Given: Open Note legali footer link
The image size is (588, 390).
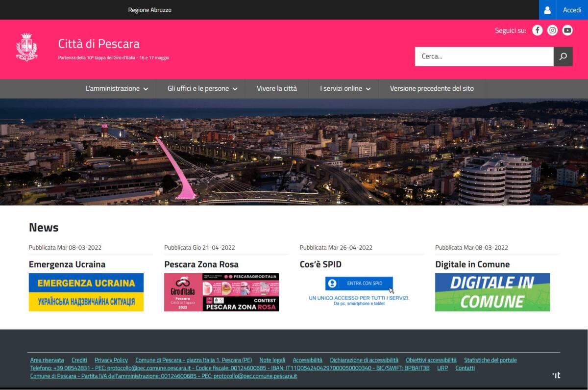Looking at the screenshot, I should coord(272,360).
